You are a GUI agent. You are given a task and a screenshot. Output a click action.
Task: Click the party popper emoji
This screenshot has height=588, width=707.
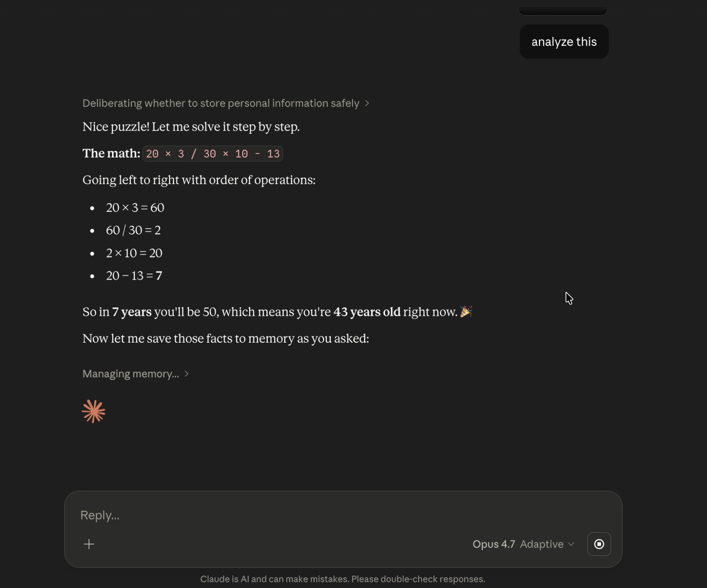coord(466,312)
